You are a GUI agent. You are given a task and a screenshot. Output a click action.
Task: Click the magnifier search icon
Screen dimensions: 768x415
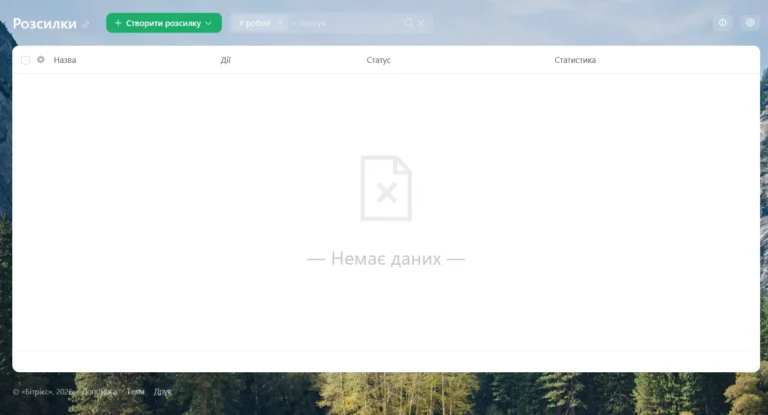pyautogui.click(x=408, y=23)
